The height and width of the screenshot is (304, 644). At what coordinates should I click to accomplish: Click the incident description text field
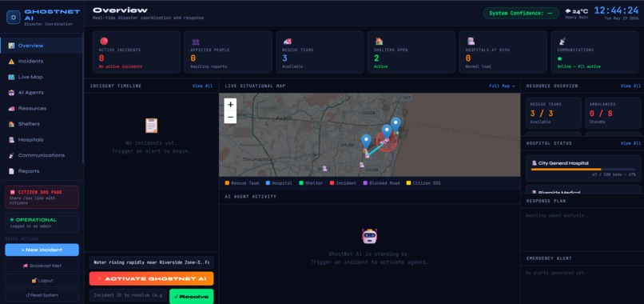tap(152, 262)
